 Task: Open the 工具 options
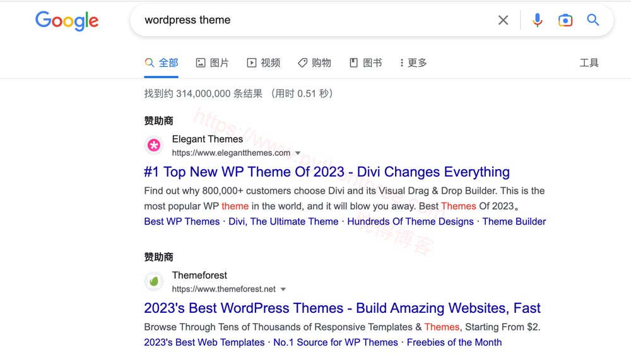pos(589,62)
